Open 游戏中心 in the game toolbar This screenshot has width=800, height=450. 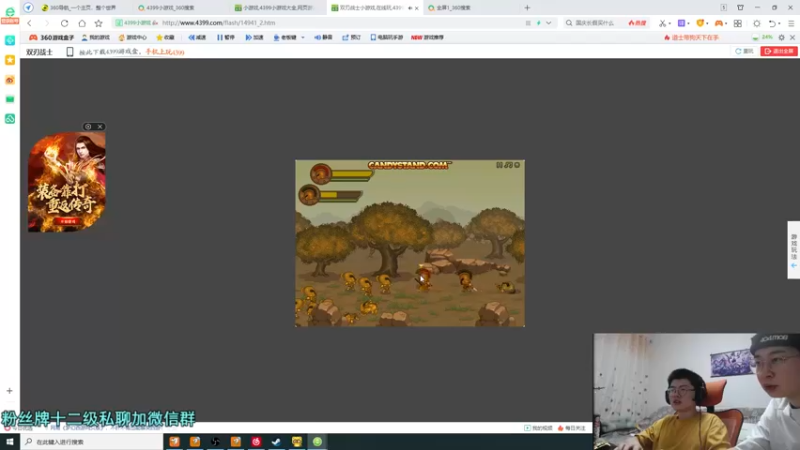pos(133,37)
